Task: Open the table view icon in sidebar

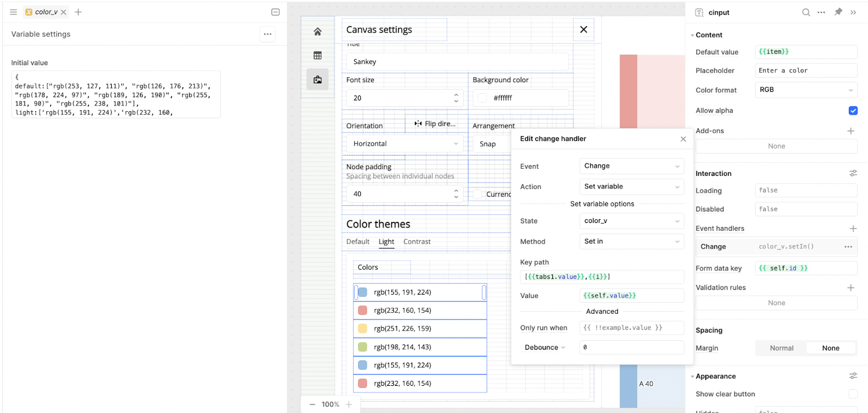Action: coord(317,55)
